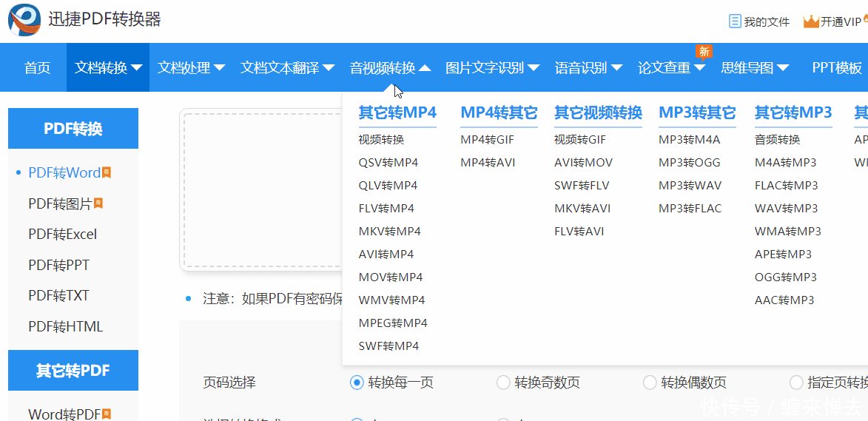Choose FLAC转MP3 from the menu

click(x=786, y=185)
